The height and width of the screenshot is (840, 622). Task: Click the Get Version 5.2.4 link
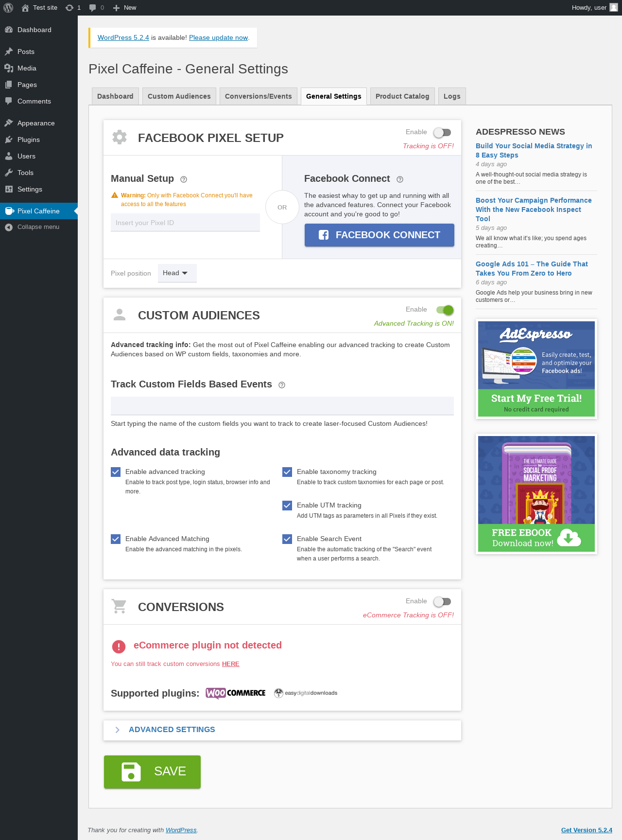click(x=587, y=830)
